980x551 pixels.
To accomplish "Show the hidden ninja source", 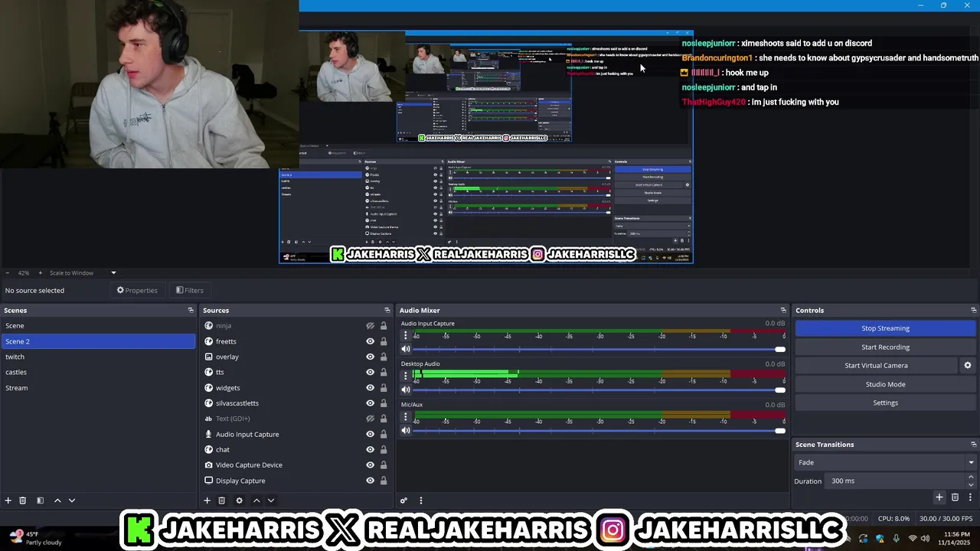I will click(x=371, y=326).
